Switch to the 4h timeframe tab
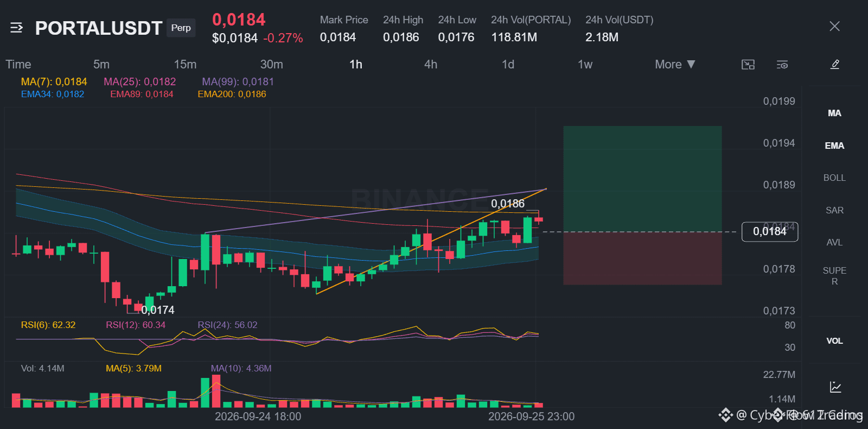Screen dimensions: 868x429 tap(430, 64)
